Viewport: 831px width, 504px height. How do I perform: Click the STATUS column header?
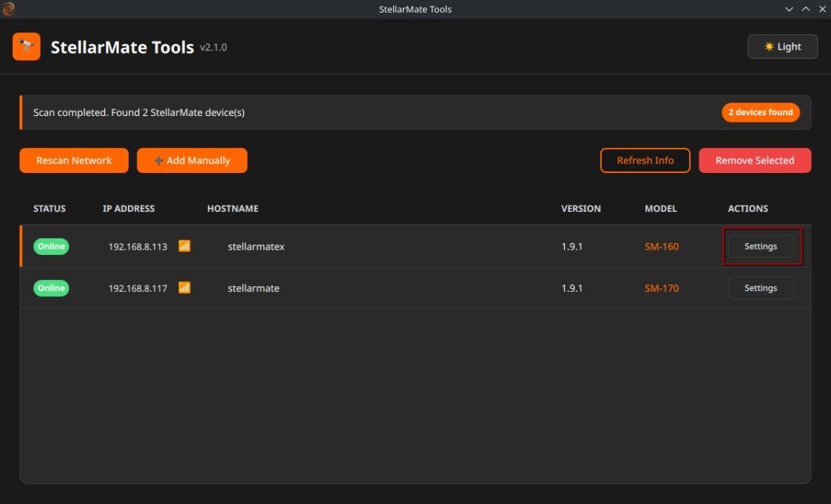pos(50,208)
